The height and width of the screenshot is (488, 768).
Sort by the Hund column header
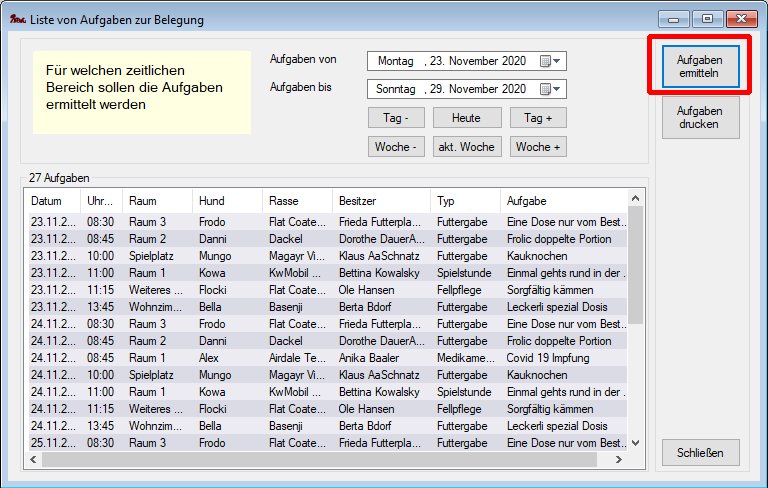coord(227,201)
